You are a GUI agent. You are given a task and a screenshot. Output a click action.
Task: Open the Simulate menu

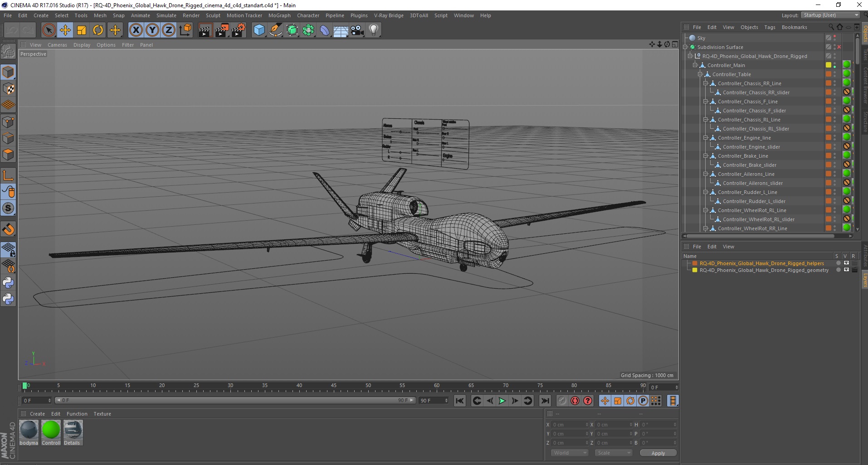166,15
